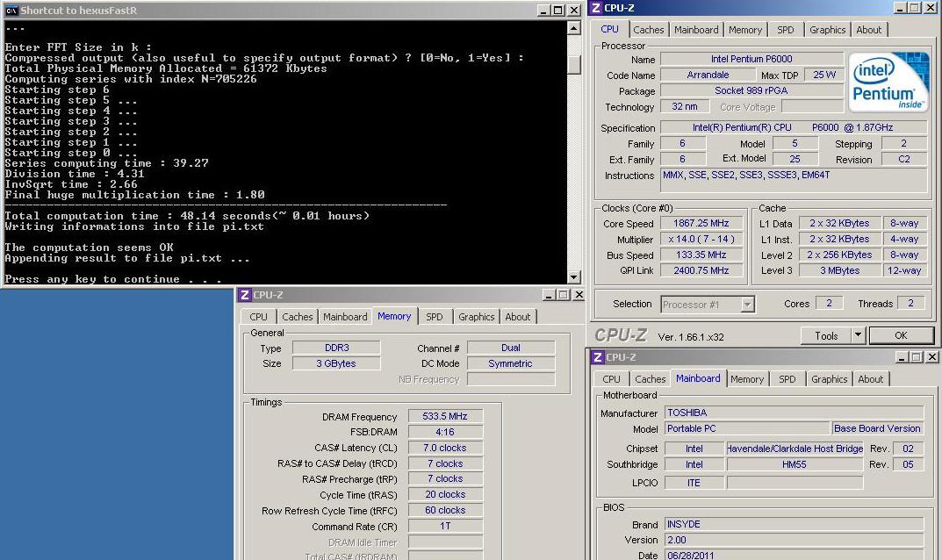Go to the SPD tab in the bottom Mainboard window
Viewport: 942px width, 560px height.
[x=787, y=379]
